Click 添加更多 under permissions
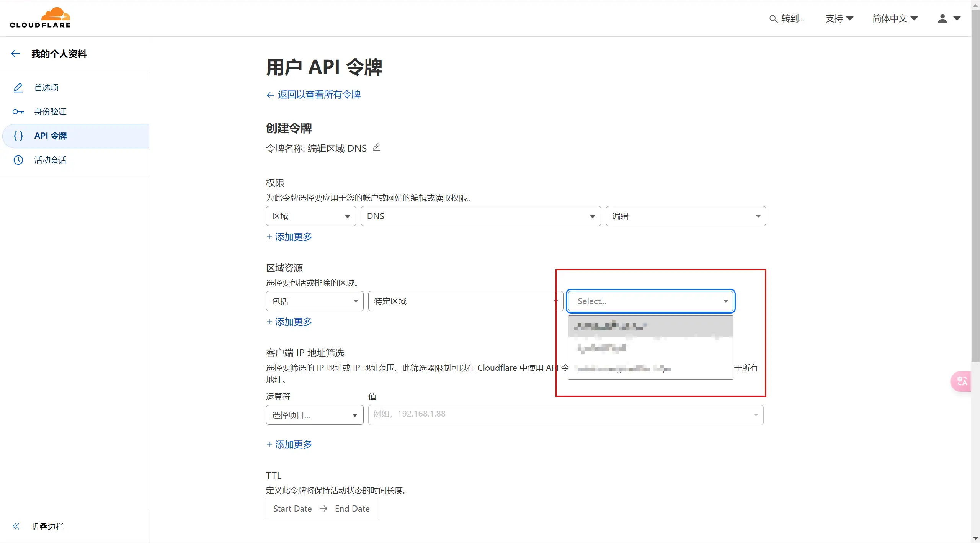The width and height of the screenshot is (980, 543). (x=289, y=237)
